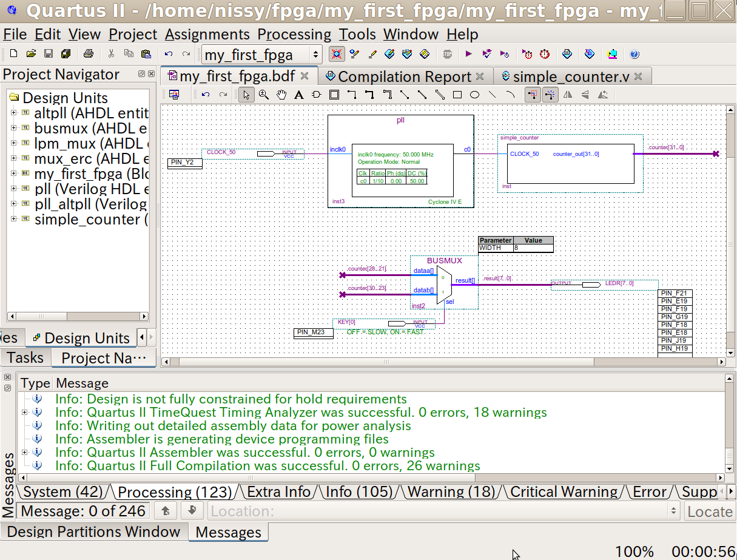This screenshot has height=560, width=737.
Task: Print using the printer icon
Action: [x=89, y=54]
